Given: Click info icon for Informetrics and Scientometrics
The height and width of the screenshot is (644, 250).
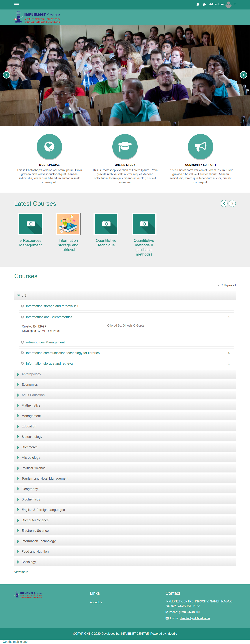Looking at the screenshot, I should [x=229, y=317].
